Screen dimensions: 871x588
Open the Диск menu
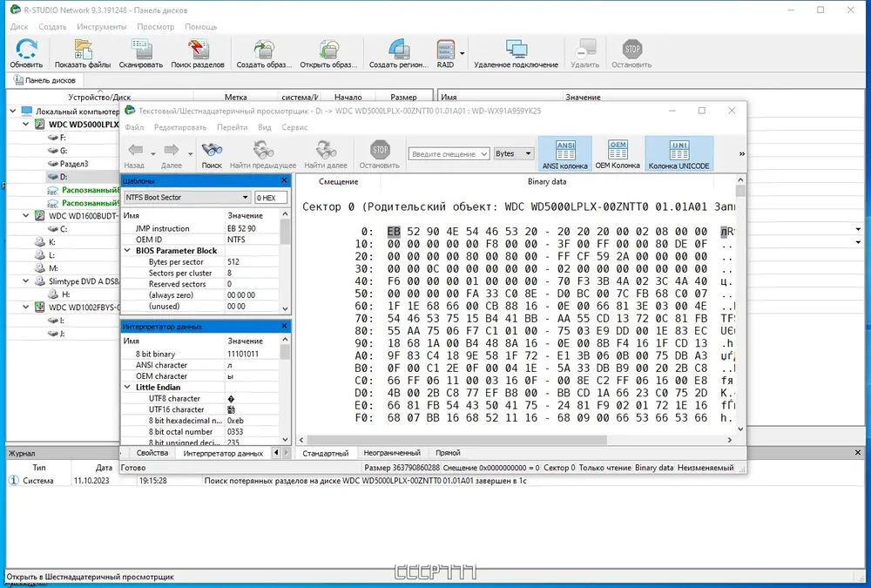(19, 27)
